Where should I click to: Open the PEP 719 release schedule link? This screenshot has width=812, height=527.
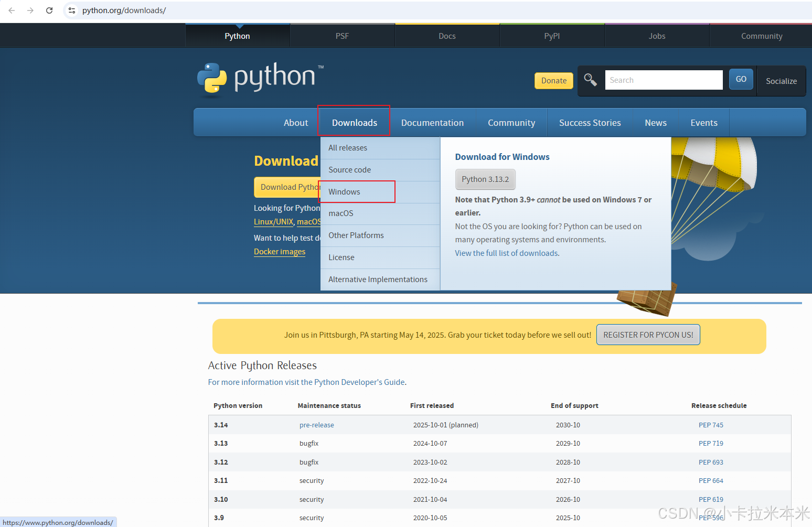(711, 444)
